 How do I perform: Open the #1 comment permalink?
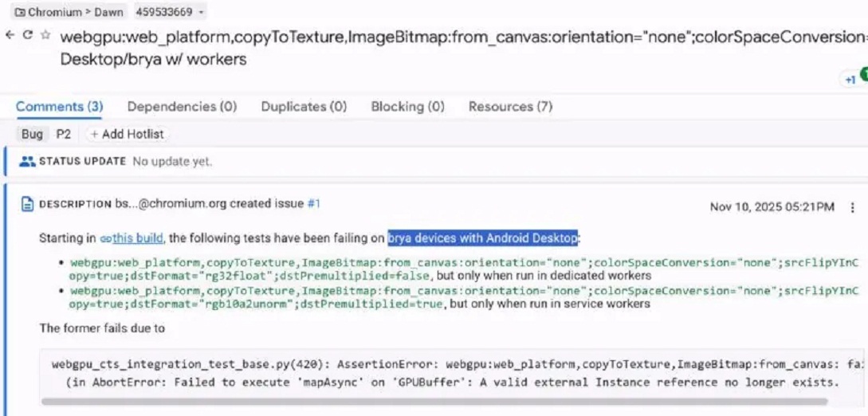[x=313, y=204]
